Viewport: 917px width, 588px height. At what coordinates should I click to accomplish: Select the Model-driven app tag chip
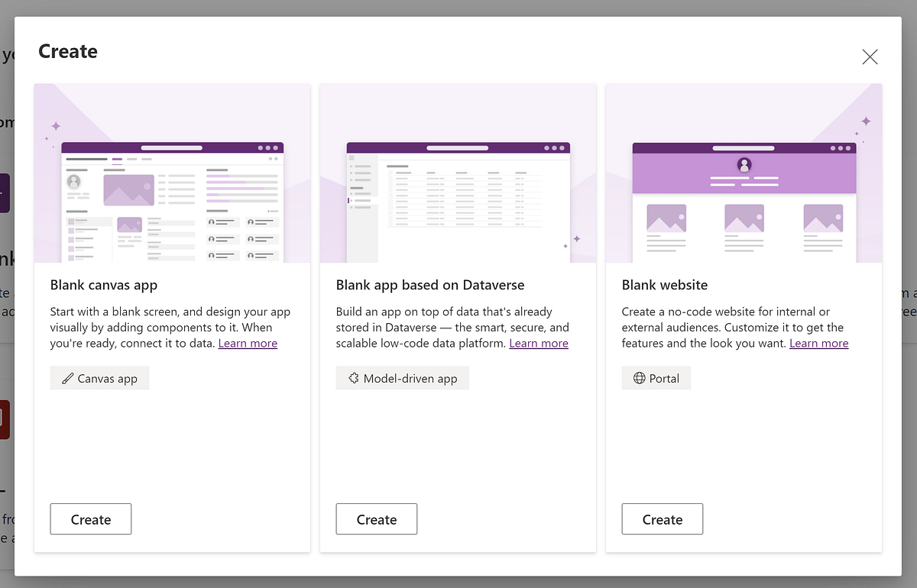click(x=403, y=377)
